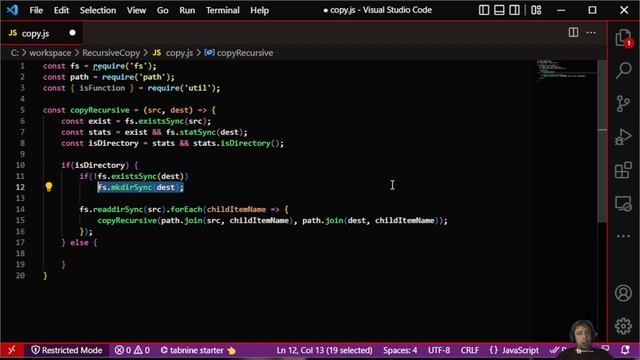Click the lightbulb code action on line 12
Viewport: 640px width, 360px height.
(x=49, y=187)
